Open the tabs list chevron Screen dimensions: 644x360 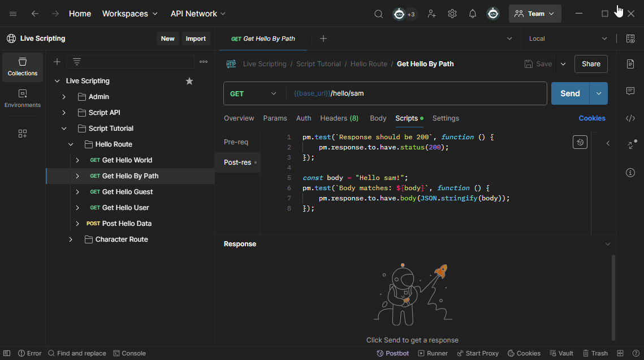(x=509, y=38)
